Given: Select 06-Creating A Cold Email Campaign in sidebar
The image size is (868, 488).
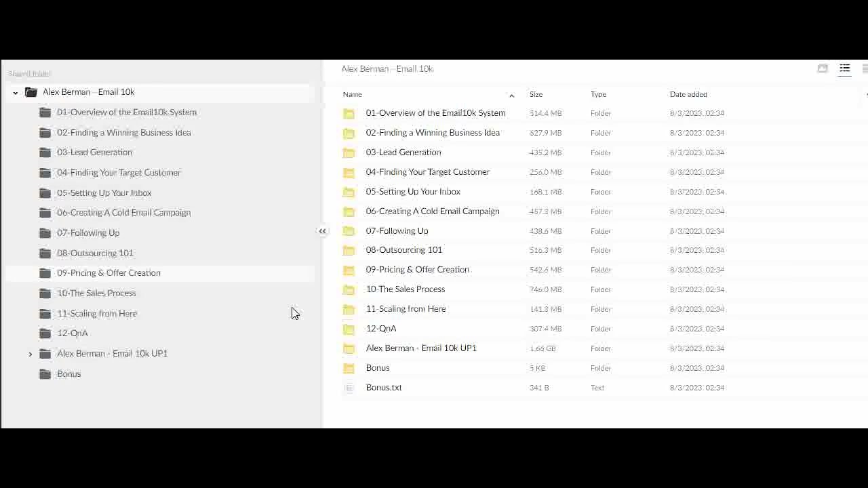Looking at the screenshot, I should tap(124, 213).
